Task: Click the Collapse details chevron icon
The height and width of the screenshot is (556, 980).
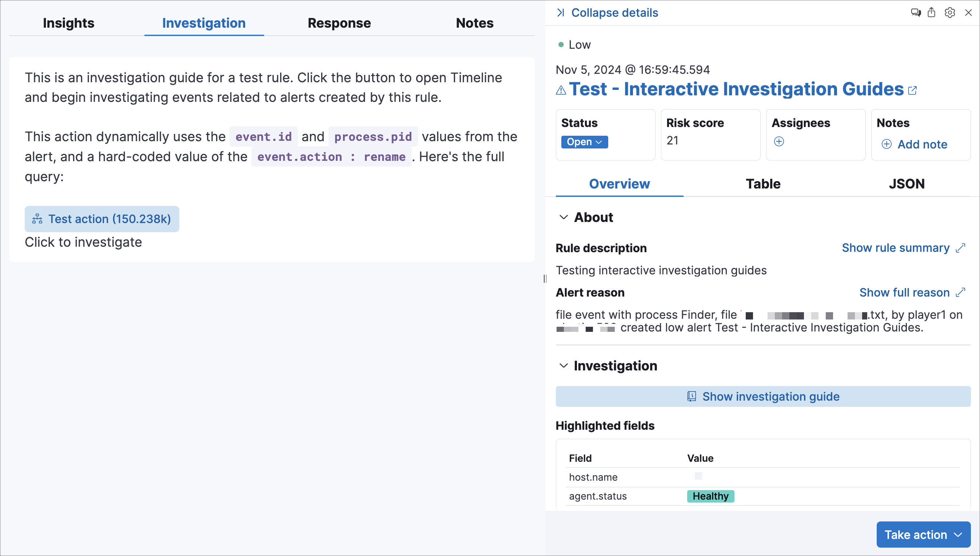Action: (561, 12)
